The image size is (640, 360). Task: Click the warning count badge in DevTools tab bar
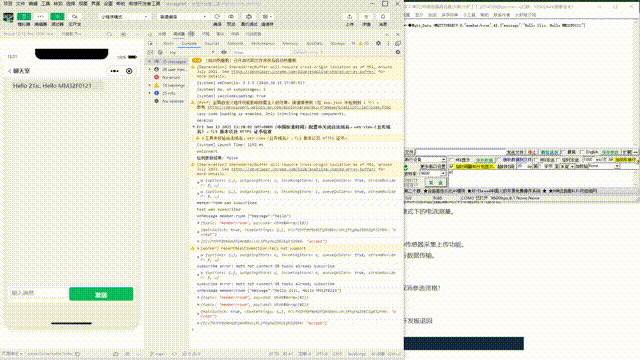point(363,43)
